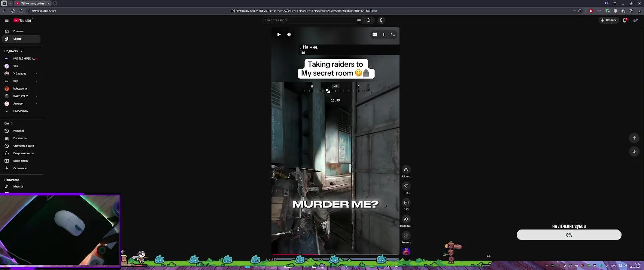Click НА ЛЕЧЕНИЕ ЗУБОВ 0% progress bar

(569, 235)
